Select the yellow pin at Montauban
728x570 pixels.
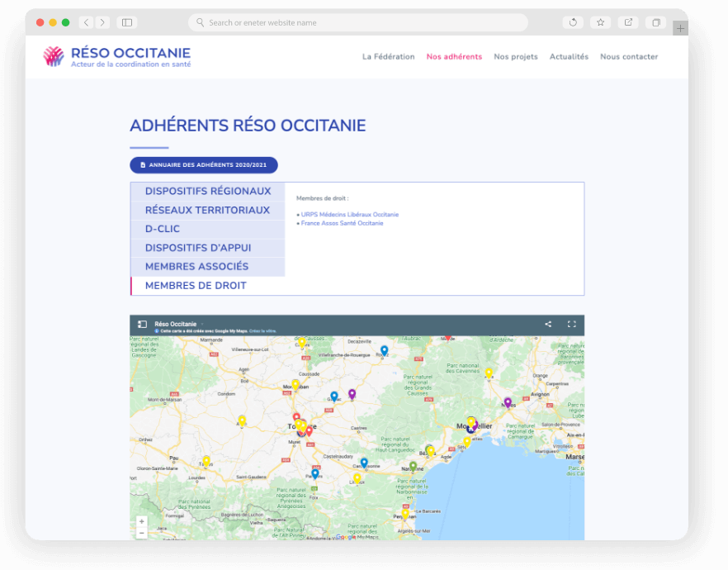[295, 385]
